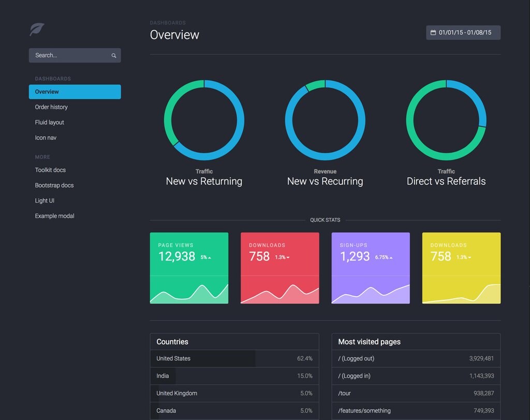530x420 pixels.
Task: Click the New vs Returning donut chart
Action: (204, 120)
